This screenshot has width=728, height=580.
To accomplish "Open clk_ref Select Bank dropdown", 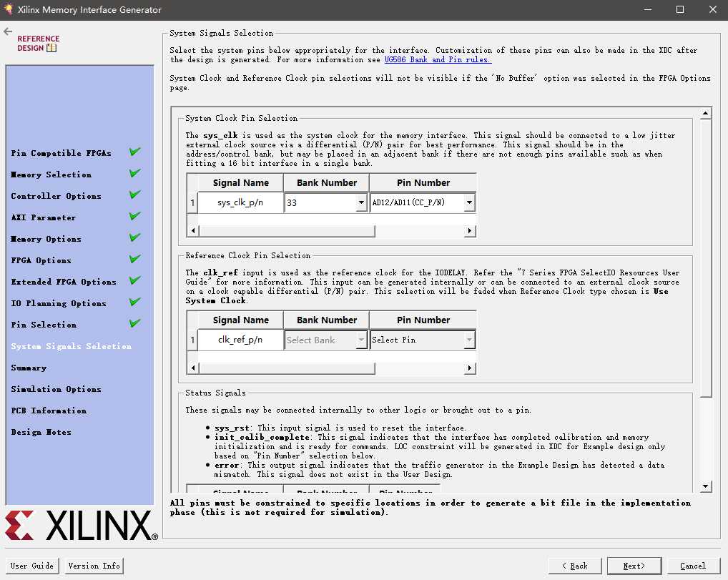I will pyautogui.click(x=326, y=340).
